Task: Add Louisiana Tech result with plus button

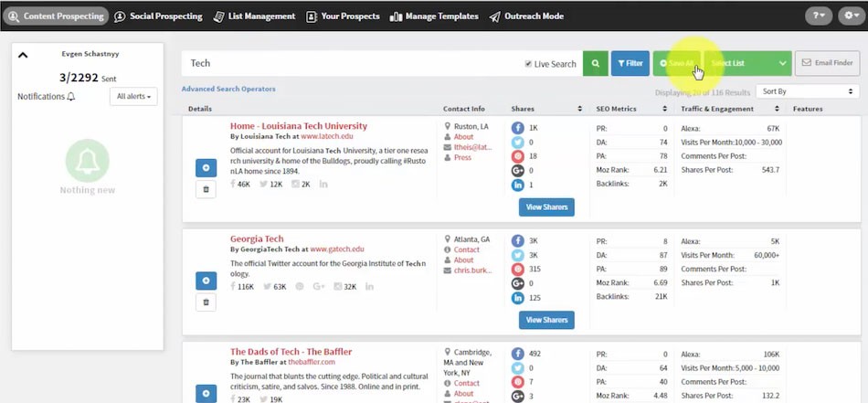Action: coord(206,168)
